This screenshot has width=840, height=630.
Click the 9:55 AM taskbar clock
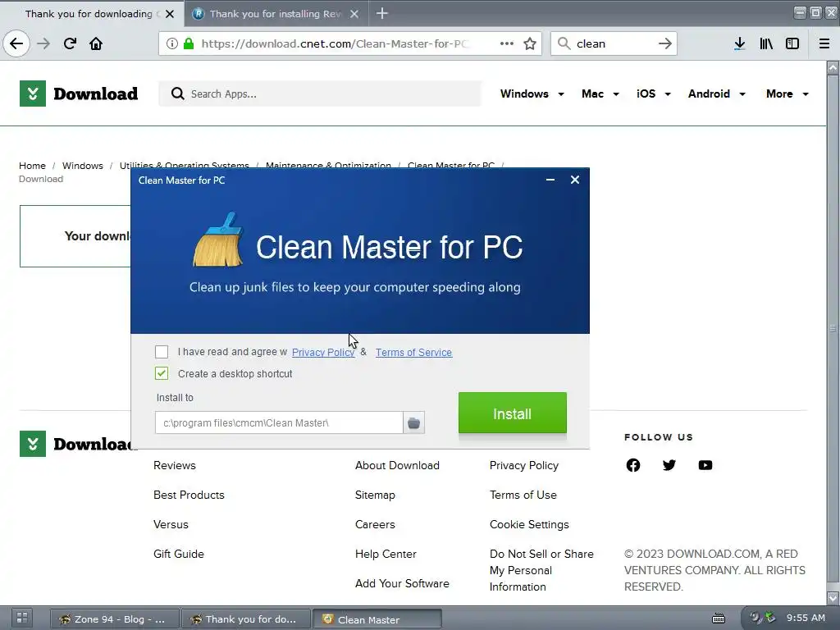(x=806, y=618)
